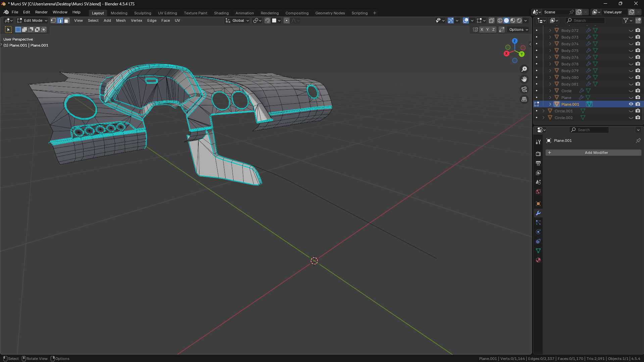644x362 pixels.
Task: Open the Material properties tab
Action: pyautogui.click(x=538, y=260)
